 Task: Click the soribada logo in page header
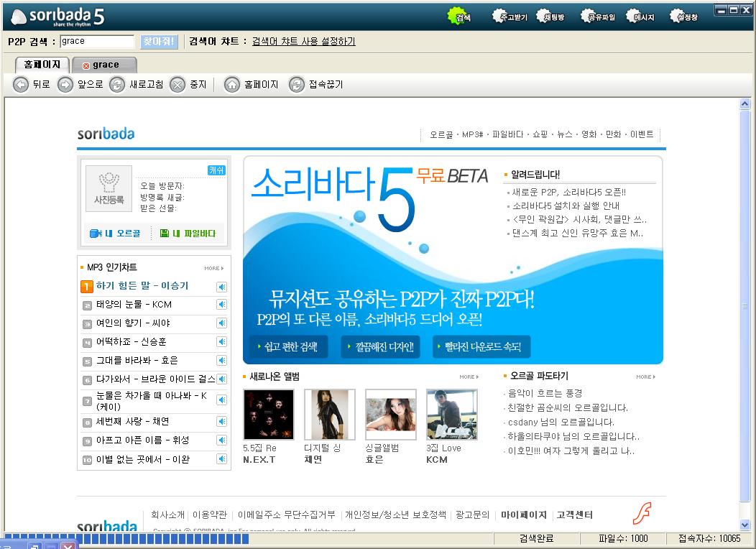[x=106, y=134]
